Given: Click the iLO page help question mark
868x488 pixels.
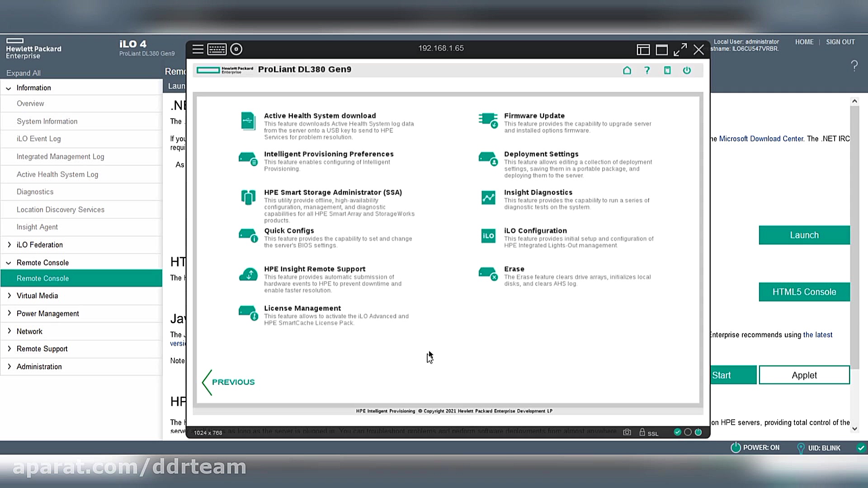Looking at the screenshot, I should tap(854, 66).
